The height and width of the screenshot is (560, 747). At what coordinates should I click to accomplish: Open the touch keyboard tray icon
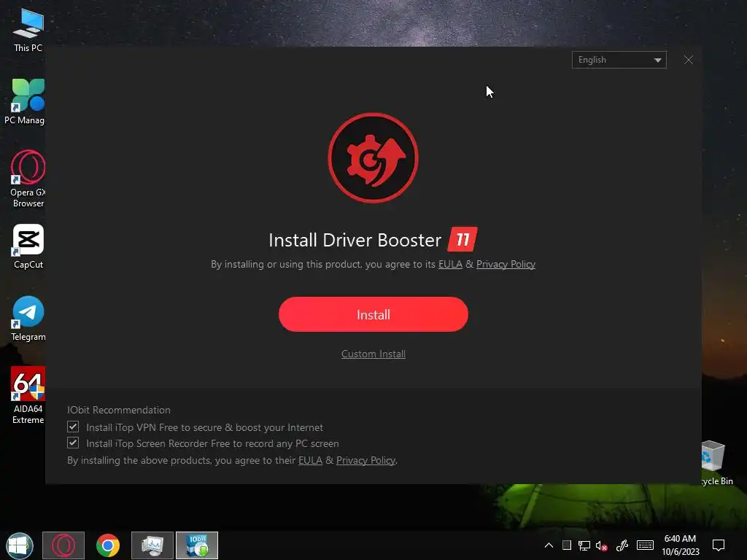point(645,545)
